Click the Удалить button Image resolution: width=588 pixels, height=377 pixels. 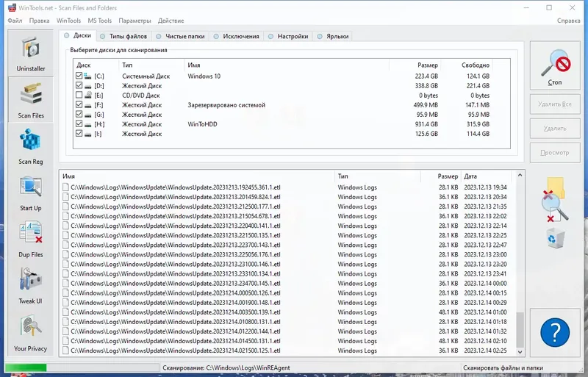click(x=555, y=129)
